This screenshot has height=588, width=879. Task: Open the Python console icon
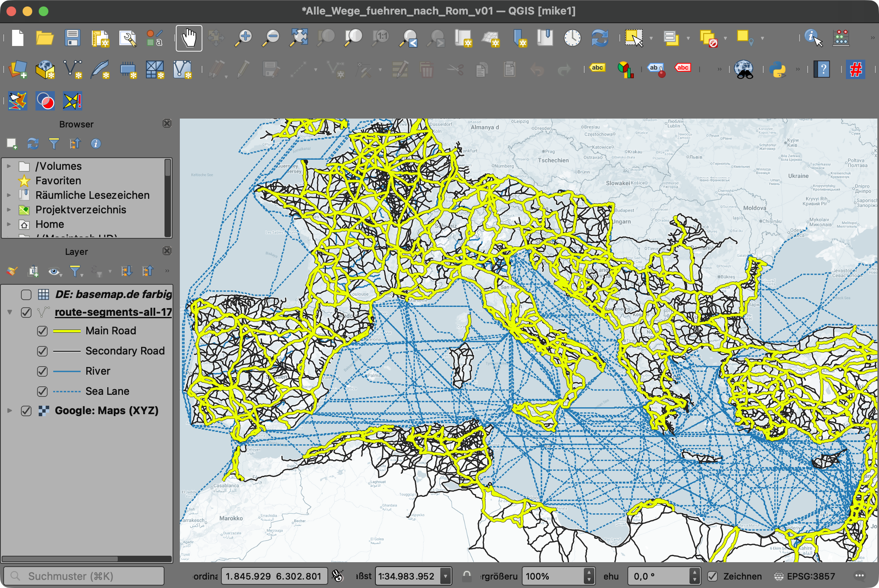point(777,69)
